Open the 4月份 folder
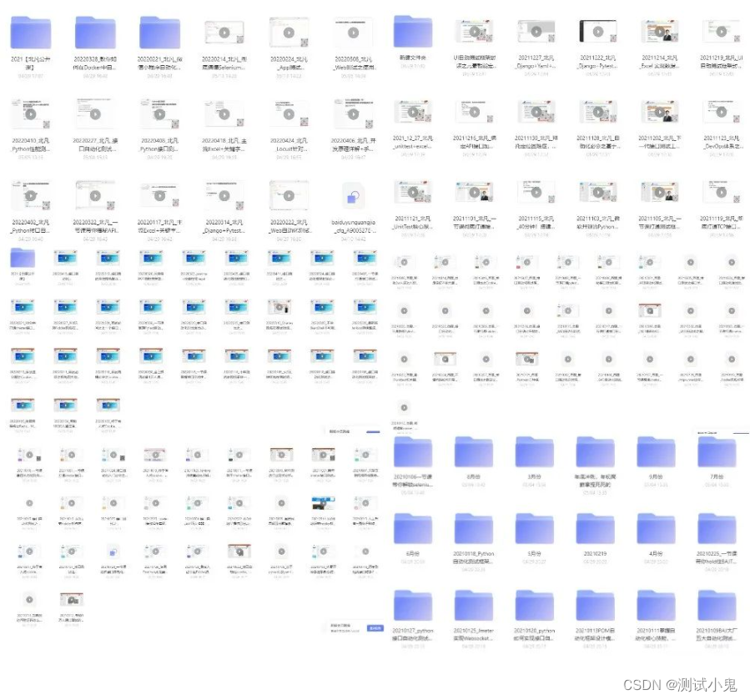The height and width of the screenshot is (700, 750). tap(656, 529)
